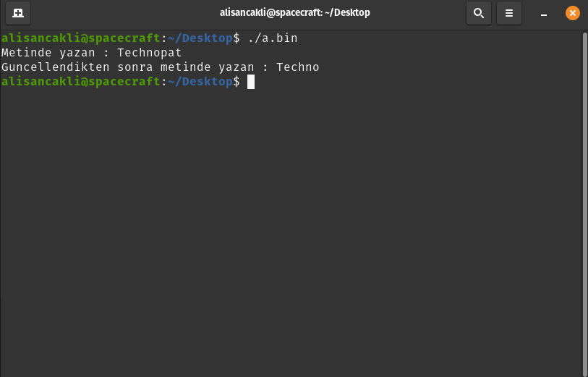Open a new terminal tab
This screenshot has height=377, width=588.
point(18,12)
